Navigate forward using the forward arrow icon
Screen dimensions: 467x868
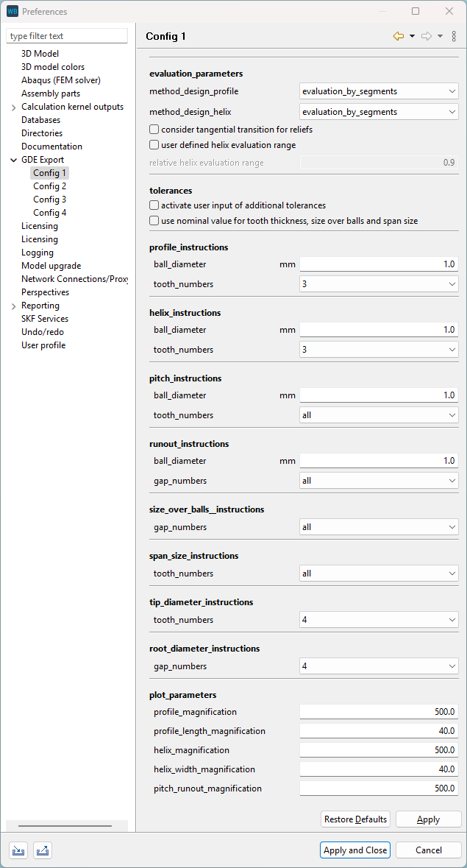[x=426, y=35]
